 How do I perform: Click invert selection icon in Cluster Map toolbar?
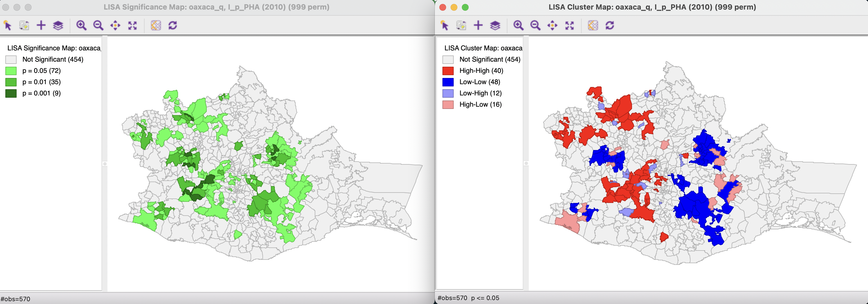point(461,25)
